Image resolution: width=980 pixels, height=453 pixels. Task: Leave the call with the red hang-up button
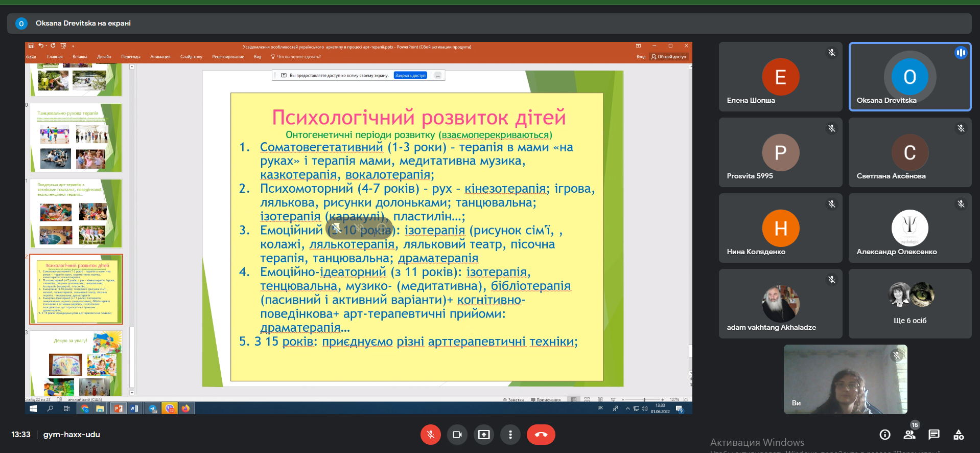pos(541,435)
